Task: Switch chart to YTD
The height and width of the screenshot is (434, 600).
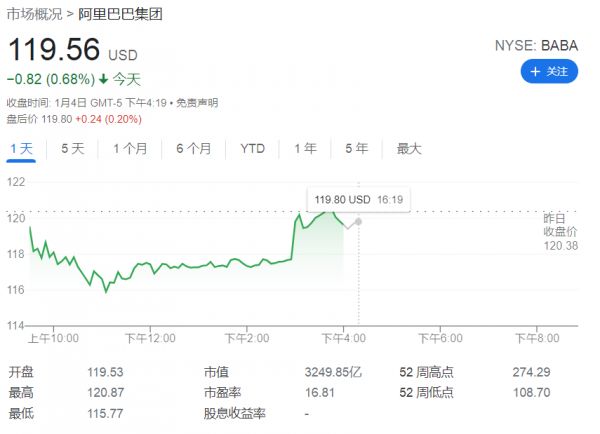Action: [252, 149]
